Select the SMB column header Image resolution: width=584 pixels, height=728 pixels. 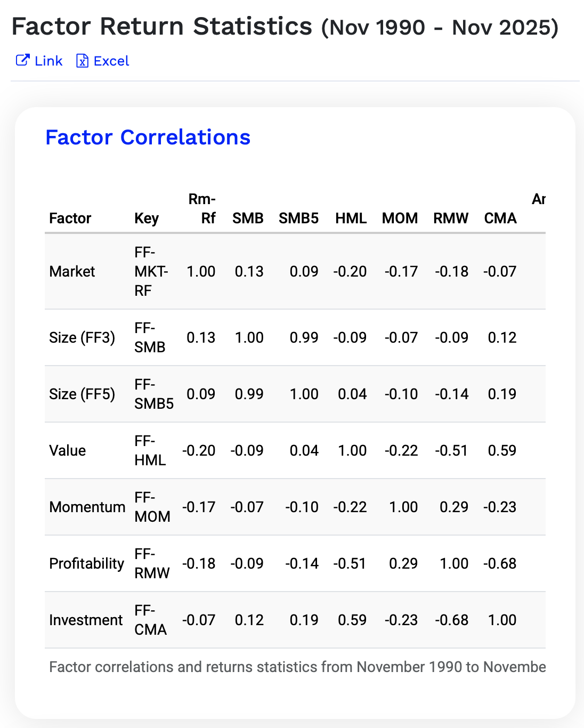(248, 218)
